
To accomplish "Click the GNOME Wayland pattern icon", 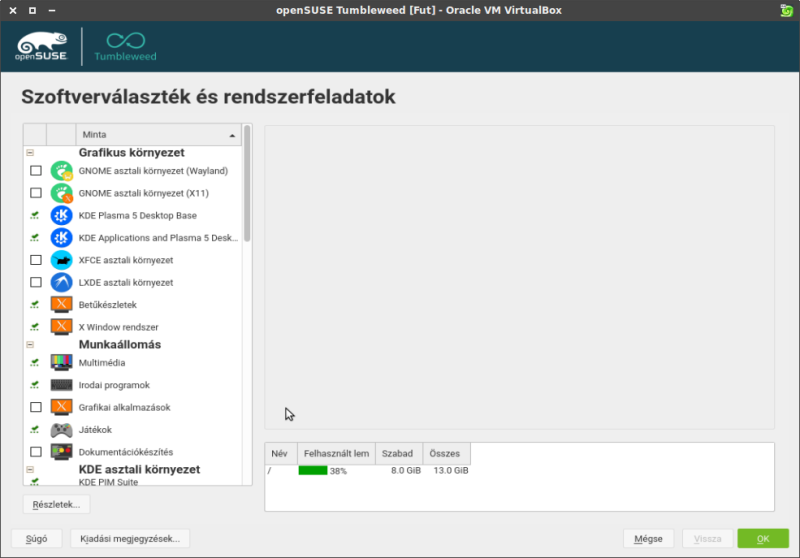I will coord(61,171).
